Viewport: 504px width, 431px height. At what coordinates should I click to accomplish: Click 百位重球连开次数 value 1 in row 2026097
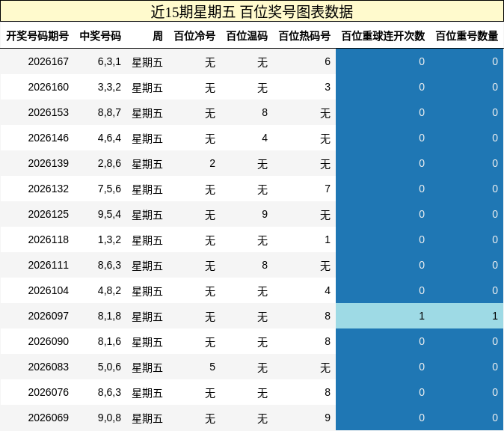(422, 316)
